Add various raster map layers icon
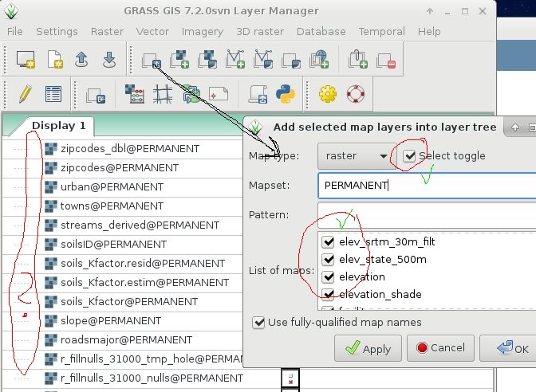Image resolution: width=536 pixels, height=392 pixels. pyautogui.click(x=207, y=60)
